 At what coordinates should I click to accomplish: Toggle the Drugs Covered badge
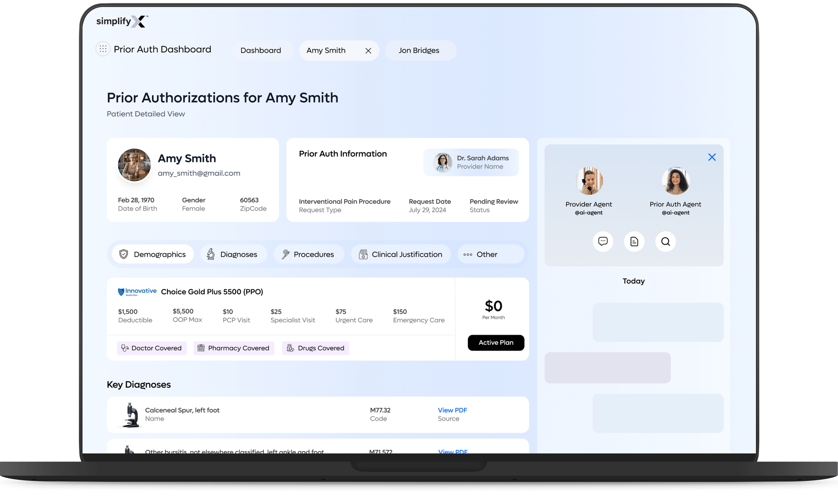(316, 348)
